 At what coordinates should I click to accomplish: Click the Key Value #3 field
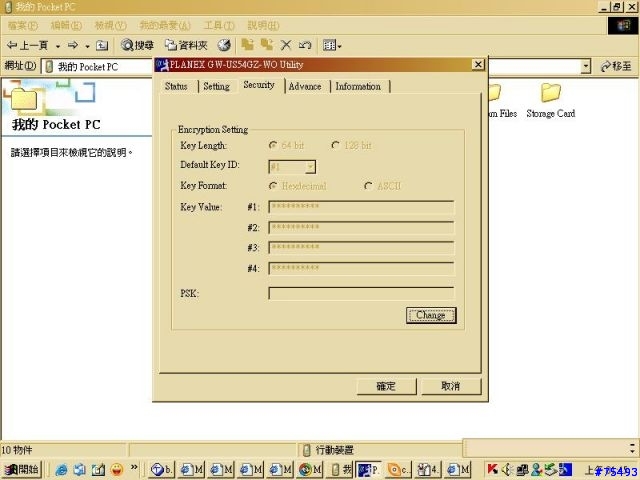[x=361, y=248]
